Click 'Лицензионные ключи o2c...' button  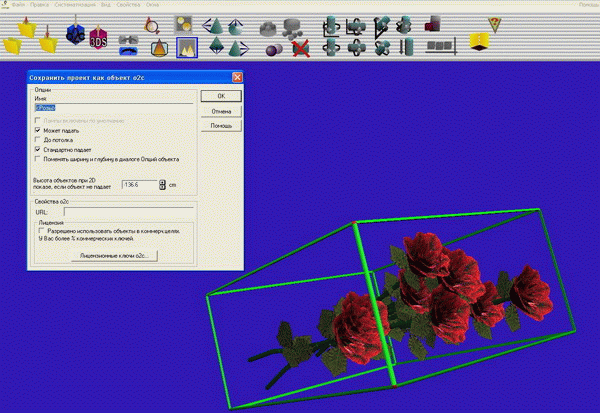(x=119, y=256)
